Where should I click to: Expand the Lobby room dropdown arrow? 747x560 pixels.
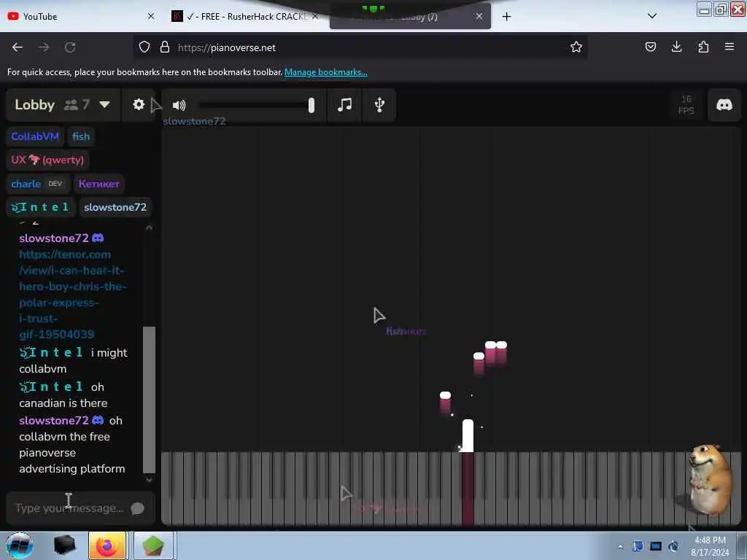[105, 104]
